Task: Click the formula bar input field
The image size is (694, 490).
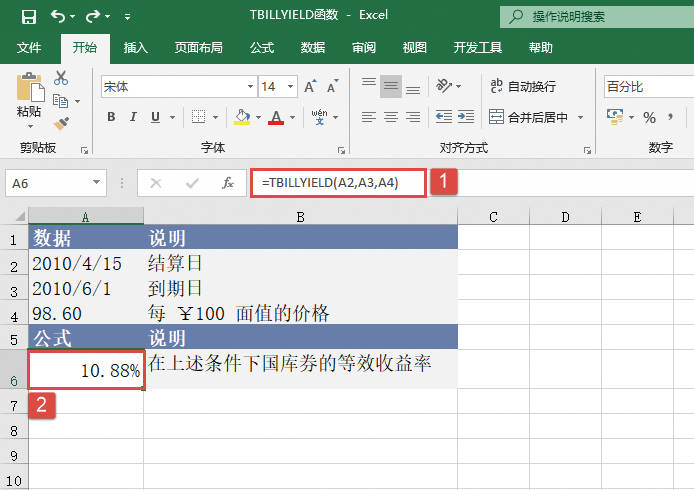Action: pyautogui.click(x=338, y=183)
